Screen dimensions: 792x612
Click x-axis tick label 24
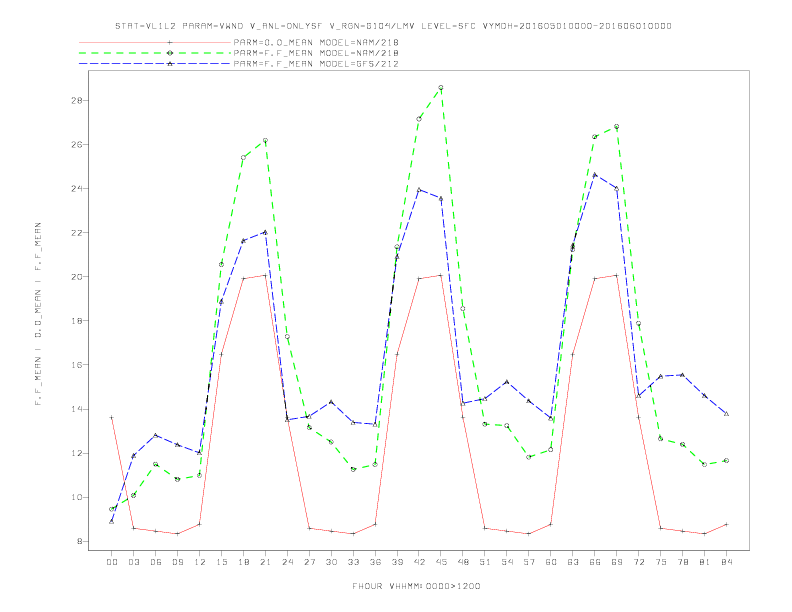287,562
